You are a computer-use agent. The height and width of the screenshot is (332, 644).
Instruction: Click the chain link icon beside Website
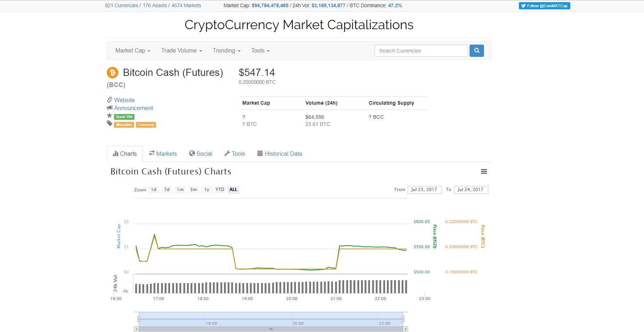[x=110, y=100]
